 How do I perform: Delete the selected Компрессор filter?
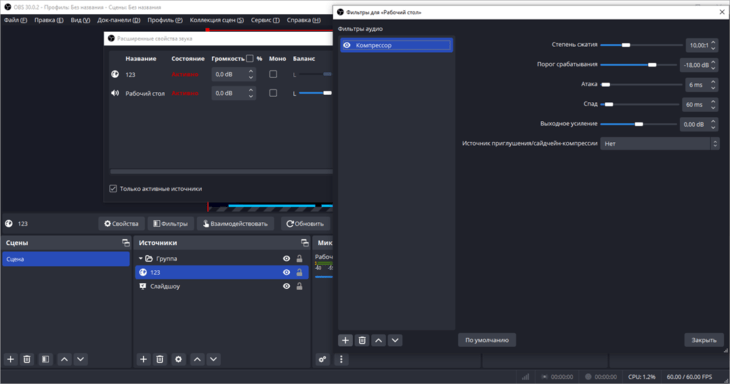pyautogui.click(x=362, y=340)
